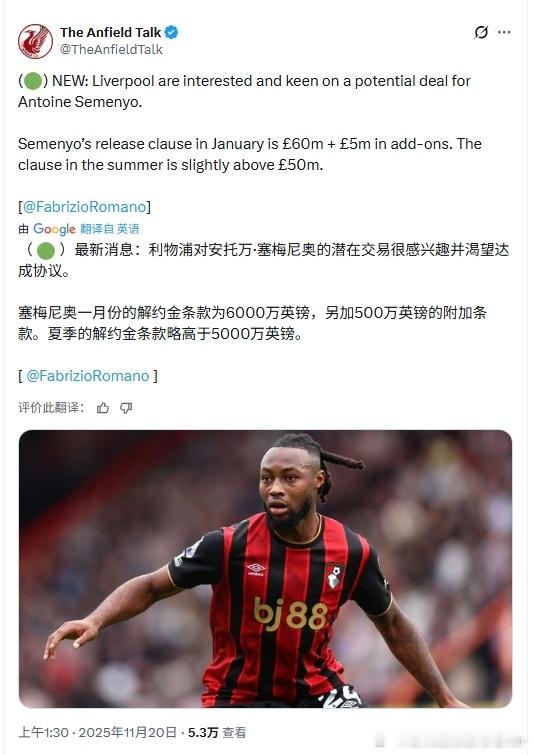Image resolution: width=533 pixels, height=755 pixels.
Task: Rate the translation with thumbs down
Action: (x=126, y=408)
